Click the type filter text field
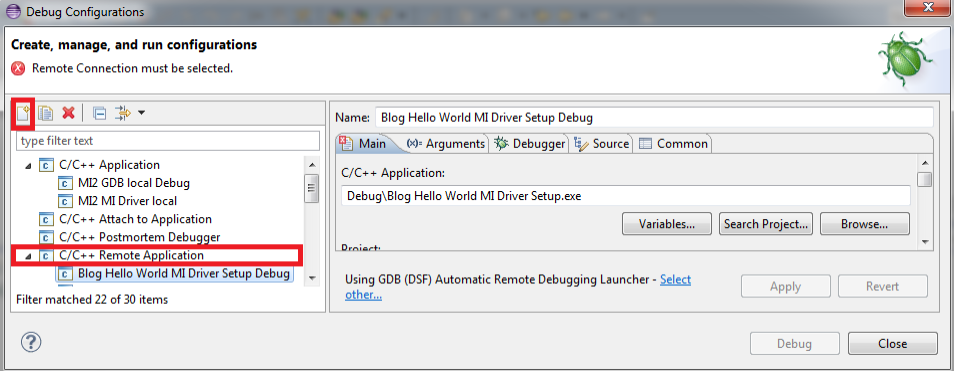This screenshot has width=956, height=371. click(168, 141)
